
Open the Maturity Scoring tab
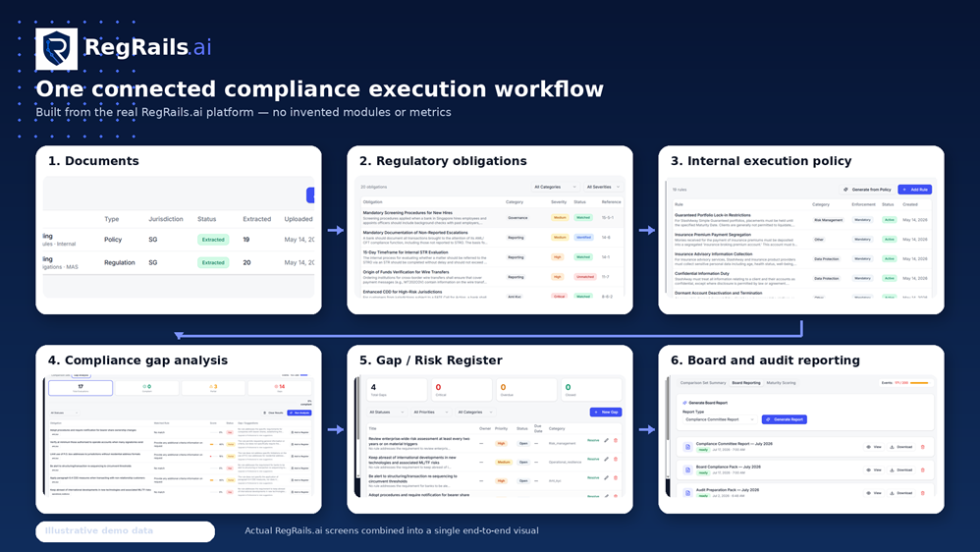click(x=782, y=383)
